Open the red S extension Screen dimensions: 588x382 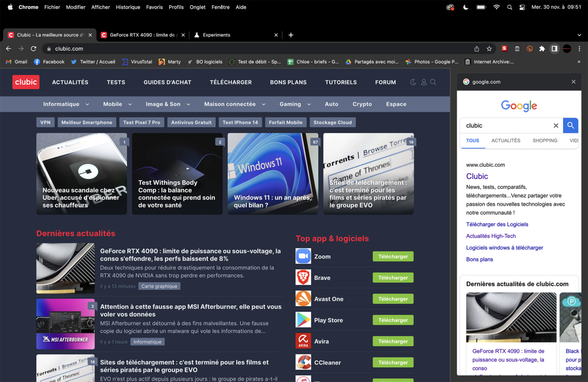tap(504, 49)
